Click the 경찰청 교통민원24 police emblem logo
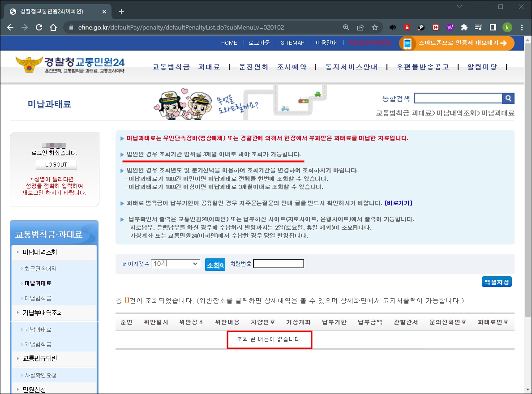Viewport: 532px width, 394px height. tap(29, 64)
